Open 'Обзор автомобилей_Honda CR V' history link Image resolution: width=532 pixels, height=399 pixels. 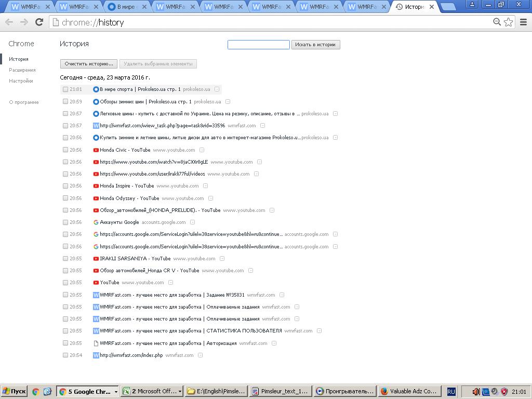point(149,271)
